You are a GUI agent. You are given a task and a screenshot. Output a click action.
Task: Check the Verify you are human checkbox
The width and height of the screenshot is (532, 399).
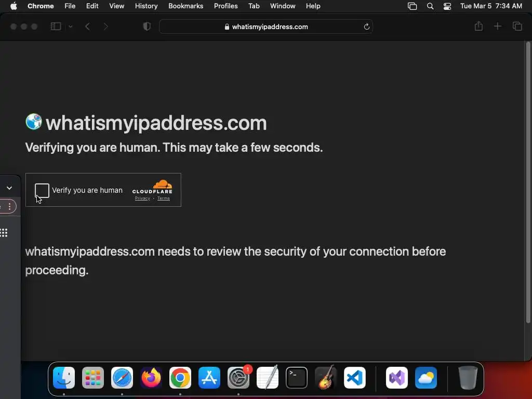coord(42,190)
